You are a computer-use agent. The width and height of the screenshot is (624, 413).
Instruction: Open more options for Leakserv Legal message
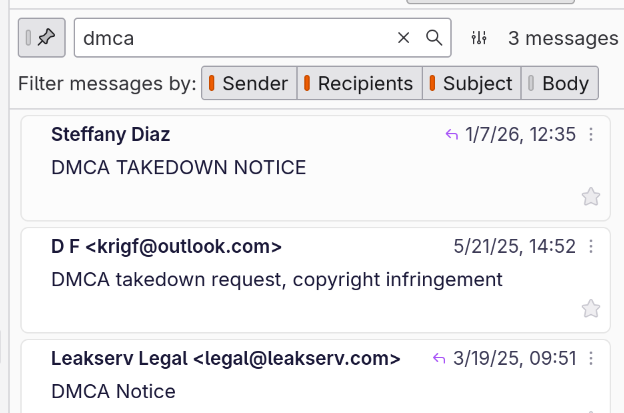(x=591, y=358)
